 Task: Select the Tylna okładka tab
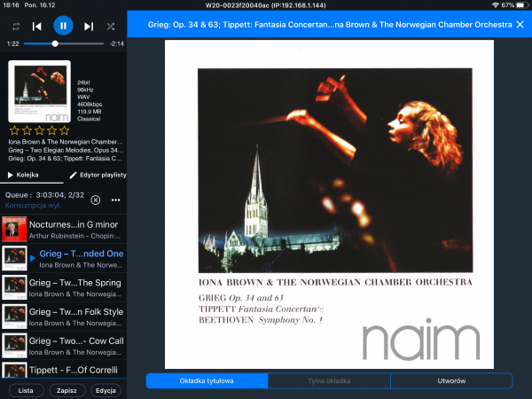tap(329, 380)
